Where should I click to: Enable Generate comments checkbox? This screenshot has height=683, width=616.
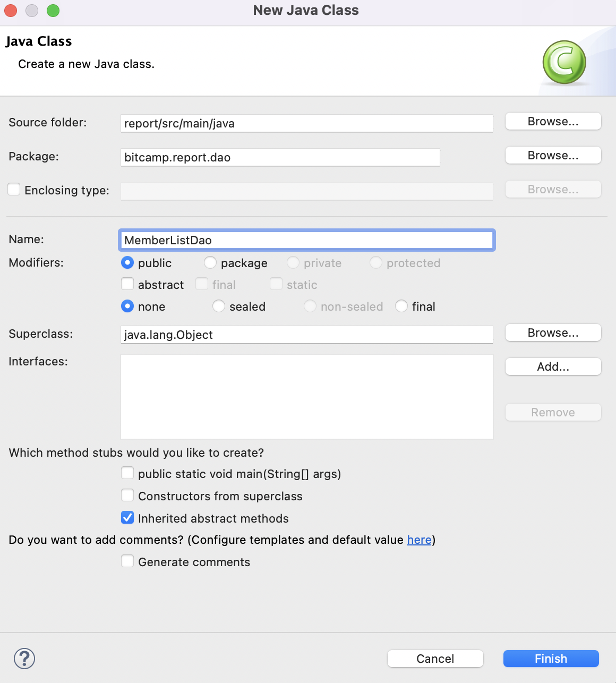pos(127,561)
